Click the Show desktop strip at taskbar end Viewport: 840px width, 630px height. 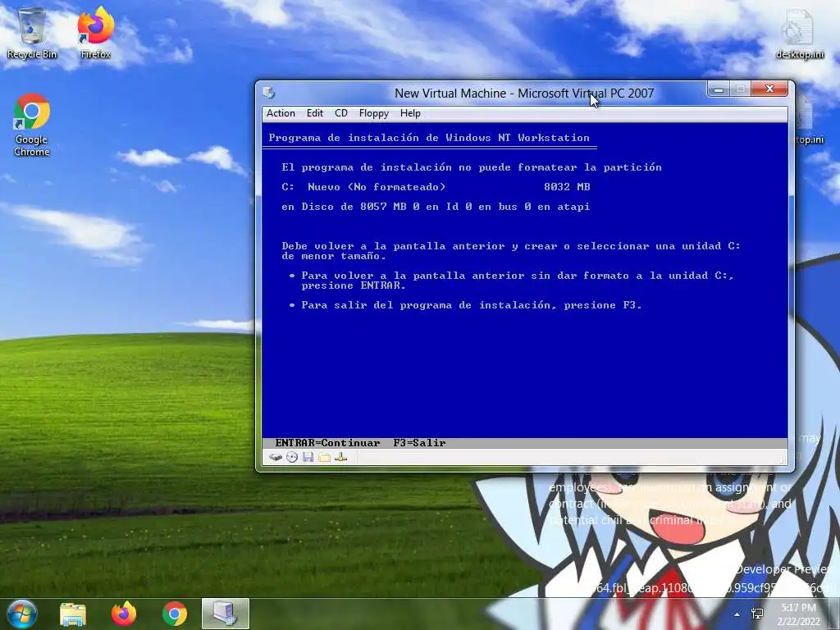[x=836, y=614]
